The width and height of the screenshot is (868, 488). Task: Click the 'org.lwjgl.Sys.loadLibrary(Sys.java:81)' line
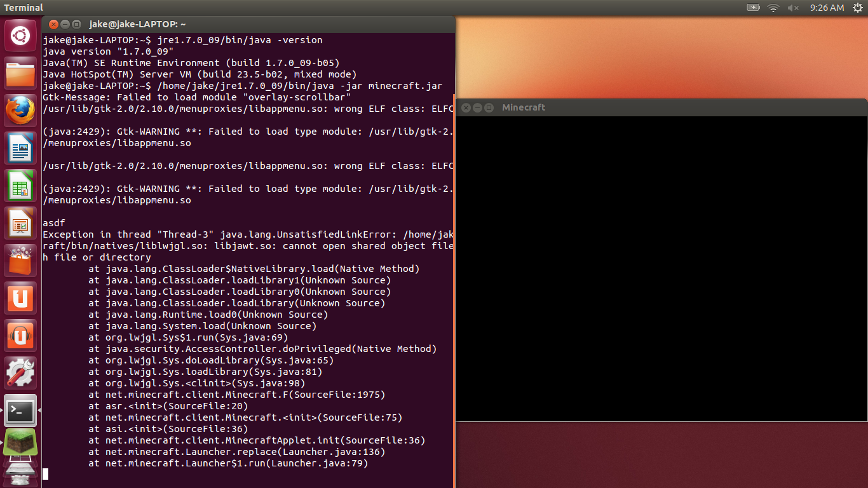205,372
